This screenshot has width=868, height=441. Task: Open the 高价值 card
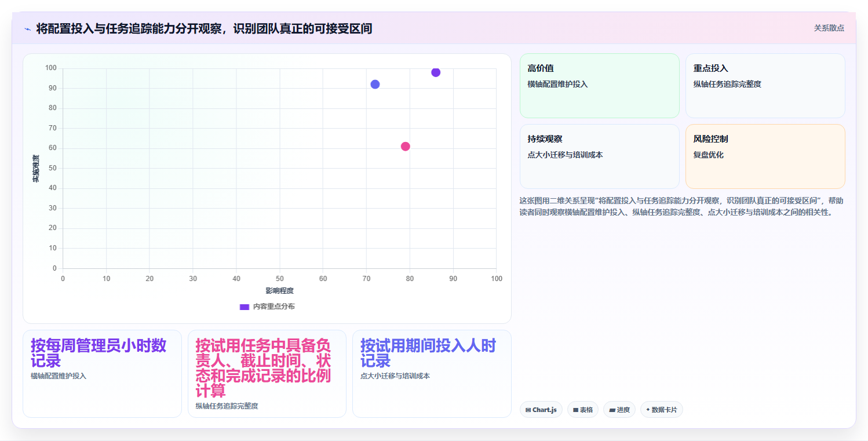[599, 86]
